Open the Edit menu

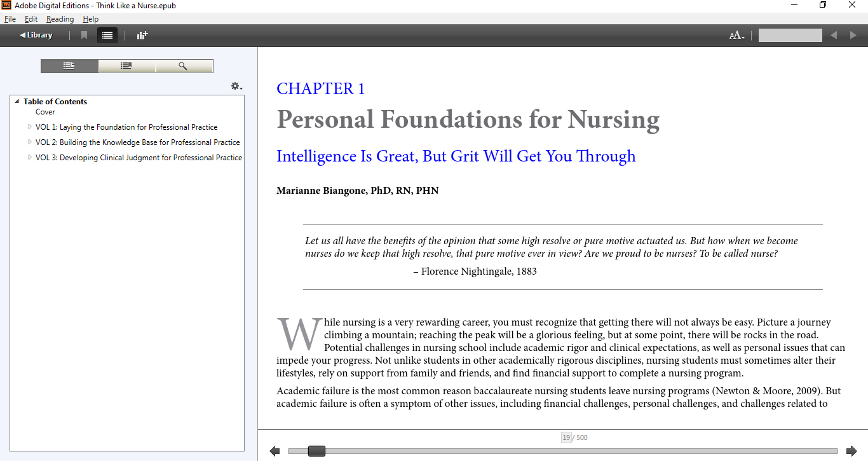pyautogui.click(x=31, y=19)
